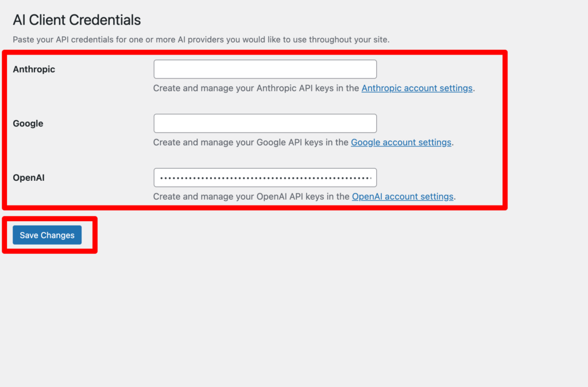The height and width of the screenshot is (387, 588).
Task: Click the bold OpenAI field label
Action: [x=29, y=178]
